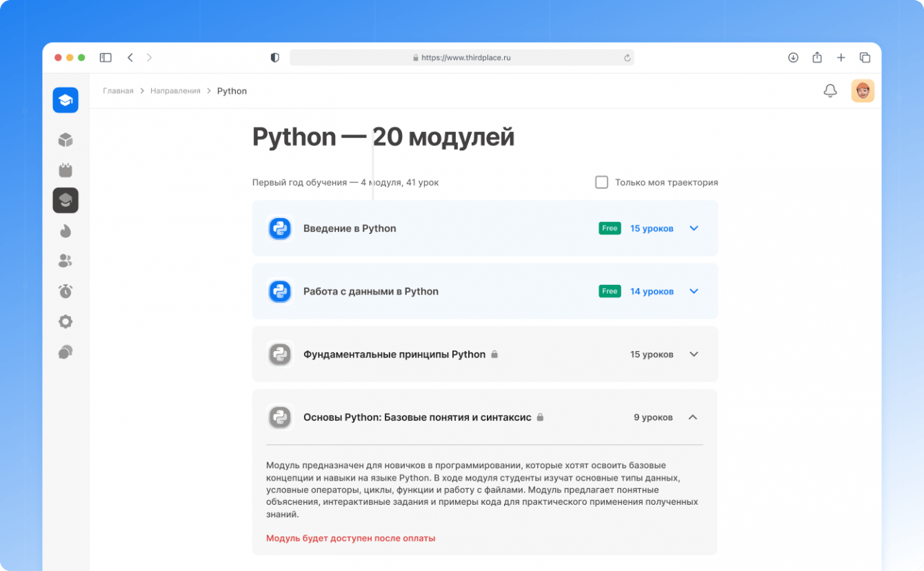Click the stopwatch icon in the sidebar

coord(66,291)
